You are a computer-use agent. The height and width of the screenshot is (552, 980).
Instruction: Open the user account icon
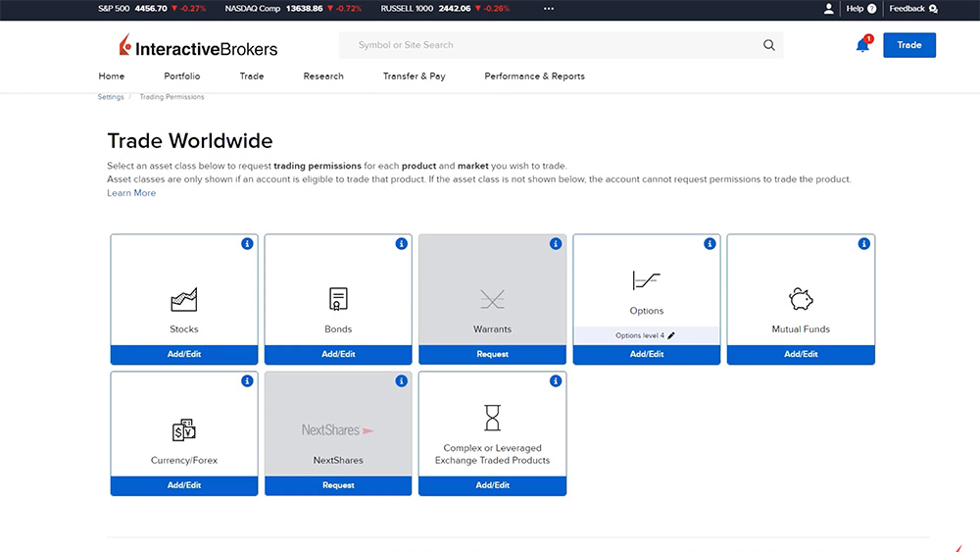(828, 9)
